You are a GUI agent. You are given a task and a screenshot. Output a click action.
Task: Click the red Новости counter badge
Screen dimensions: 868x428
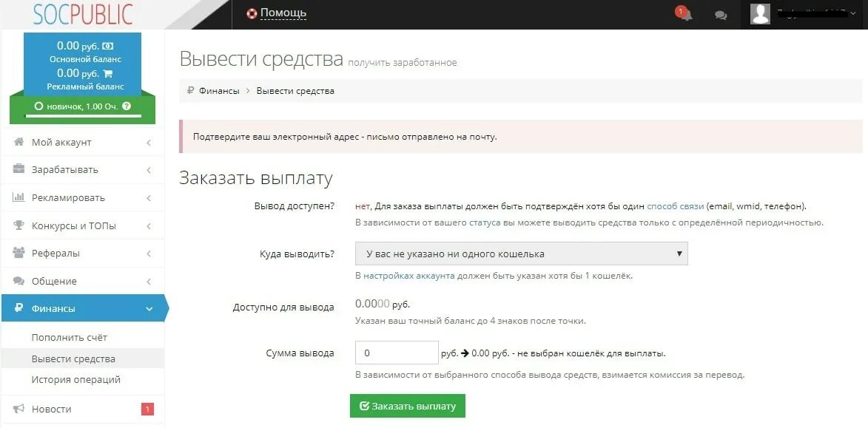(147, 409)
